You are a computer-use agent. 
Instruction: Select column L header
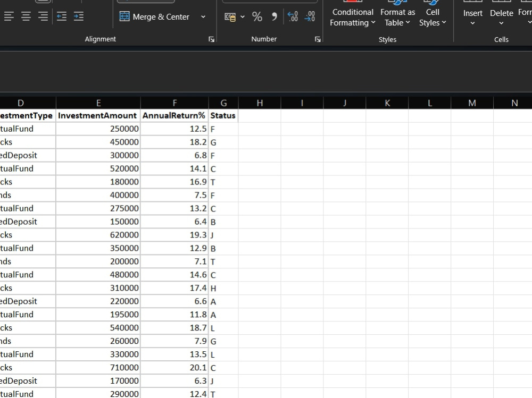coord(430,103)
